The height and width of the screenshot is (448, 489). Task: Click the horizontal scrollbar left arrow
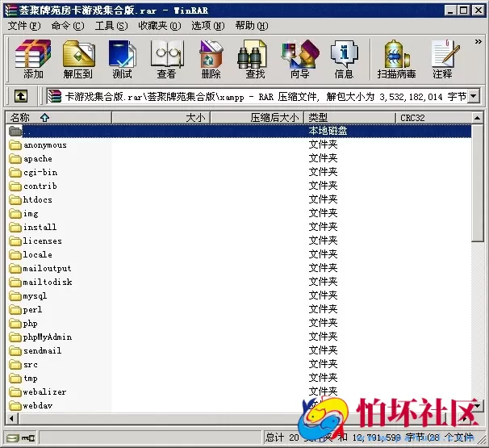click(x=12, y=418)
